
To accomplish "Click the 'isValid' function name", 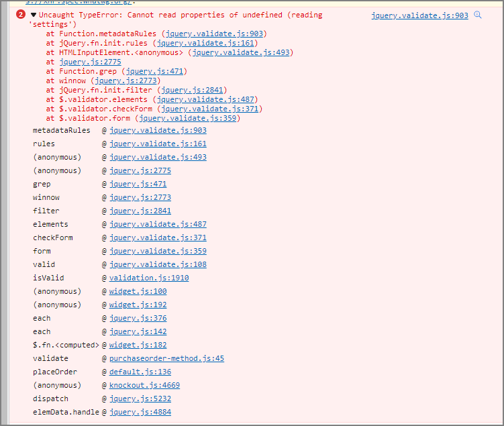I will click(48, 278).
